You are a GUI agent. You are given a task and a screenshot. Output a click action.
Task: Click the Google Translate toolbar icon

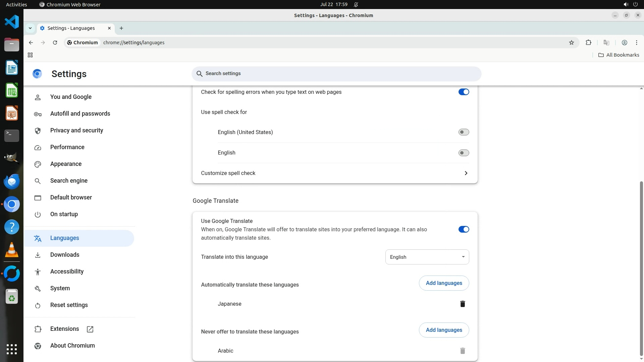pos(606,43)
